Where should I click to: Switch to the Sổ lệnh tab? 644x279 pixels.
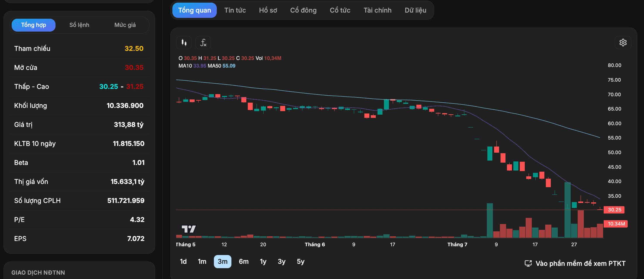pos(79,25)
